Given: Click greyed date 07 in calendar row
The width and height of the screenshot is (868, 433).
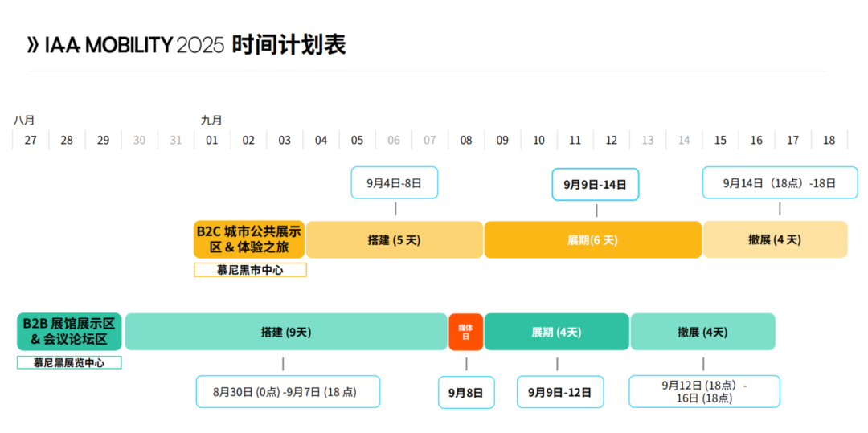Looking at the screenshot, I should 430,141.
